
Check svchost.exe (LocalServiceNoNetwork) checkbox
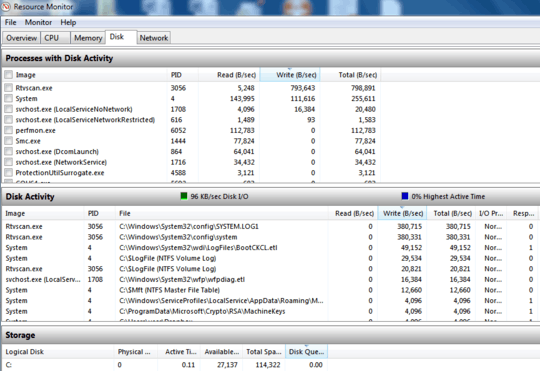click(x=9, y=109)
